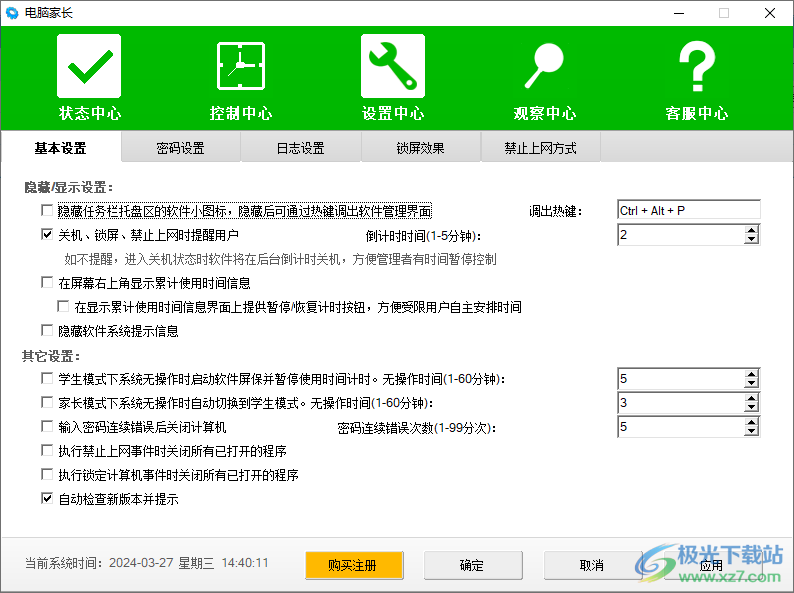Image resolution: width=794 pixels, height=593 pixels.
Task: Increase 倒计时时间 value with up arrow
Action: click(751, 230)
